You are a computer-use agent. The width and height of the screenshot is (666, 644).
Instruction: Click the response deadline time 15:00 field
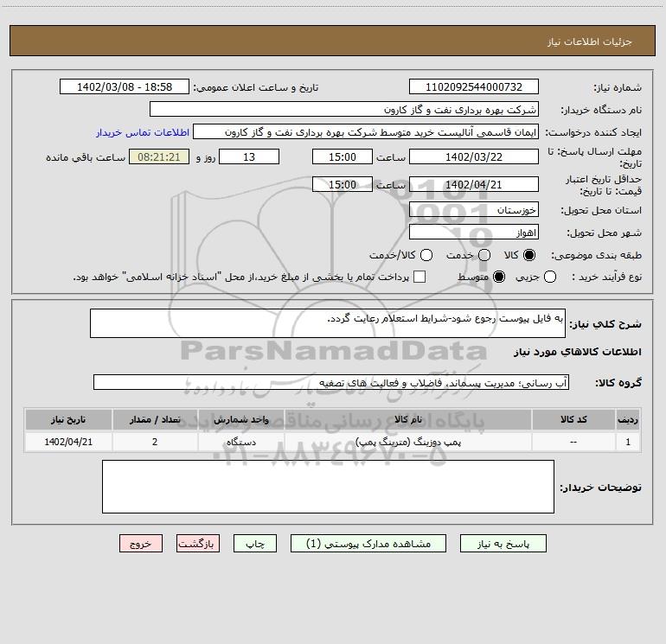[343, 156]
